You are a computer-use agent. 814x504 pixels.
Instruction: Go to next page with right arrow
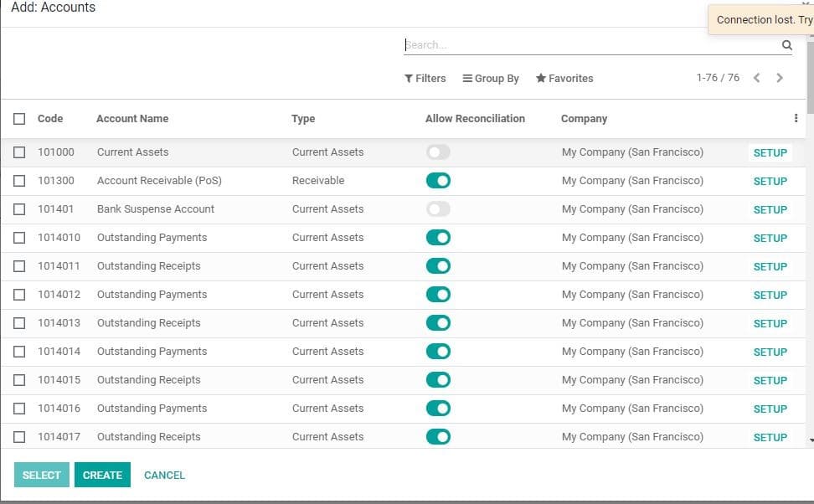(x=780, y=77)
